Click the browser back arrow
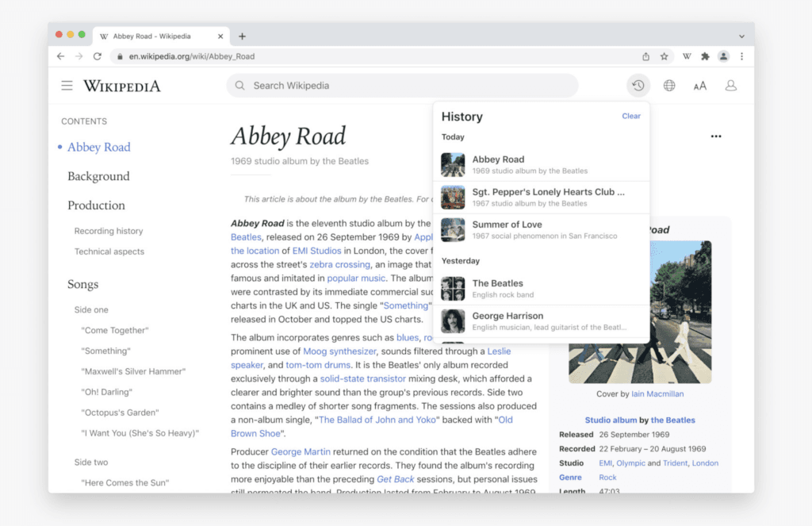The width and height of the screenshot is (812, 526). (60, 56)
